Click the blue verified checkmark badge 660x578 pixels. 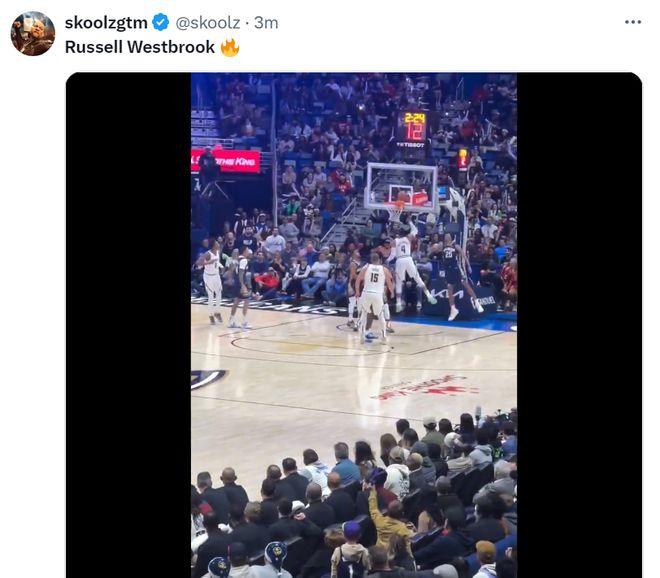(160, 22)
